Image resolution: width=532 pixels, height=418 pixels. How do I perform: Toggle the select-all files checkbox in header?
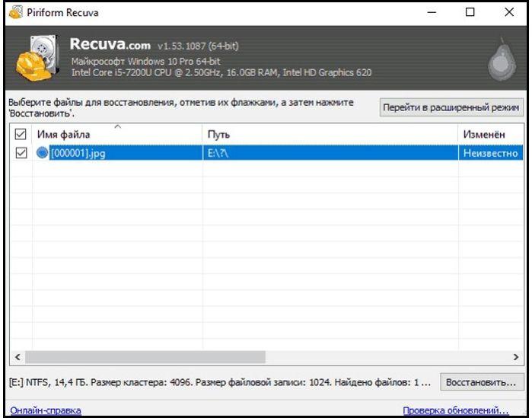point(21,134)
